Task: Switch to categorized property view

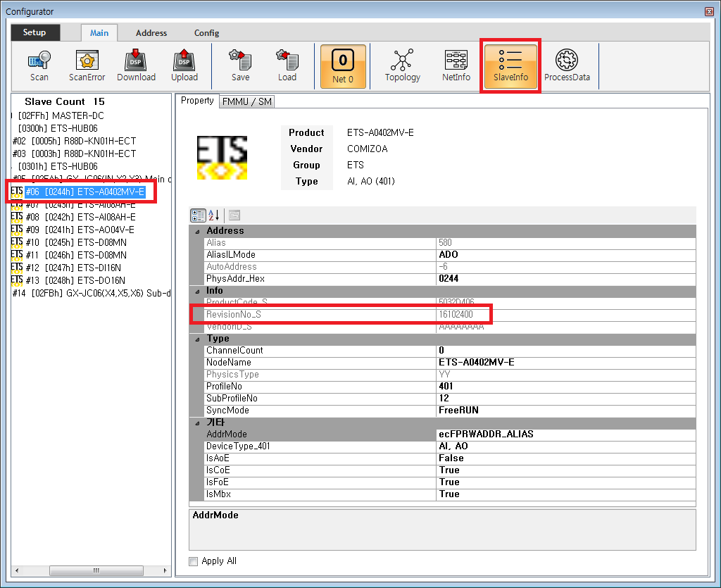Action: 198,215
